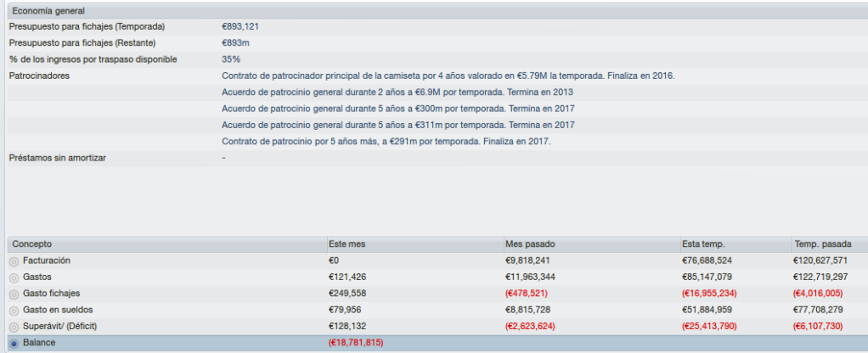Select the Superávit/ (Déficit) radio button
The image size is (868, 353).
click(x=14, y=327)
